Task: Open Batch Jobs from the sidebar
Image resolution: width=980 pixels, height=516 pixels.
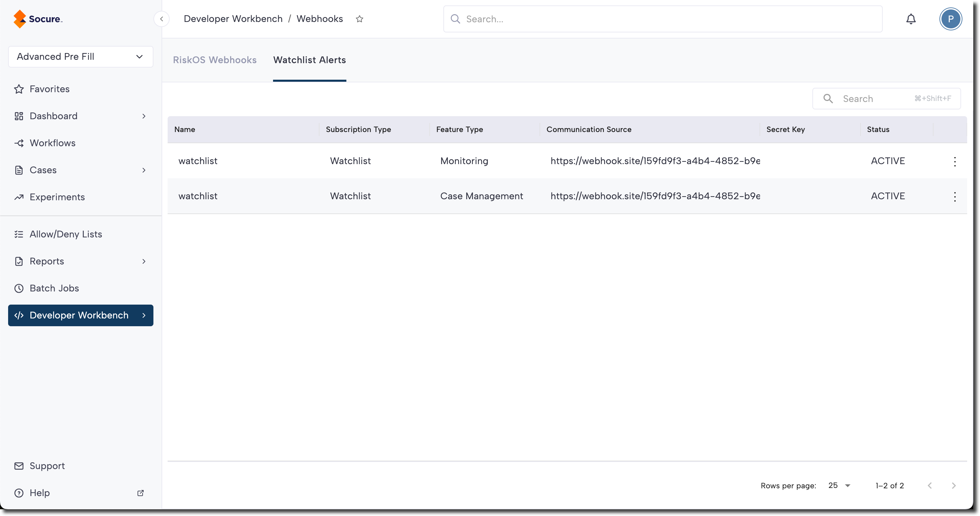Action: coord(54,288)
